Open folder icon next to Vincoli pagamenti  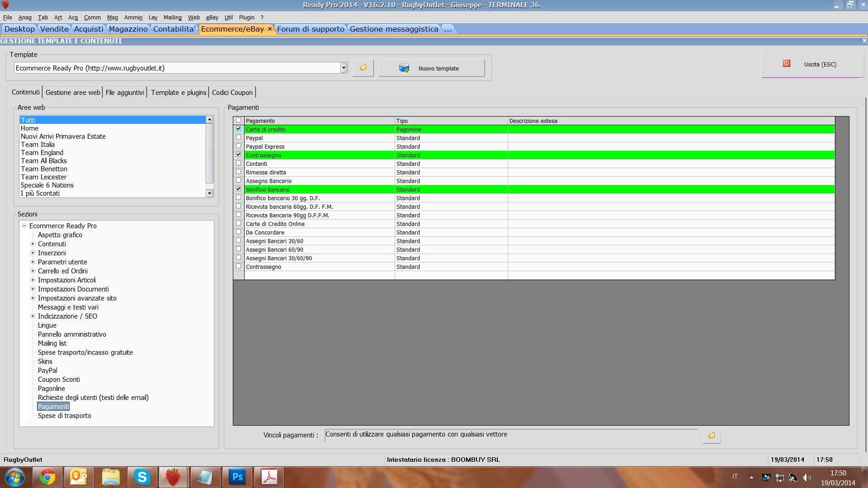[x=712, y=436]
